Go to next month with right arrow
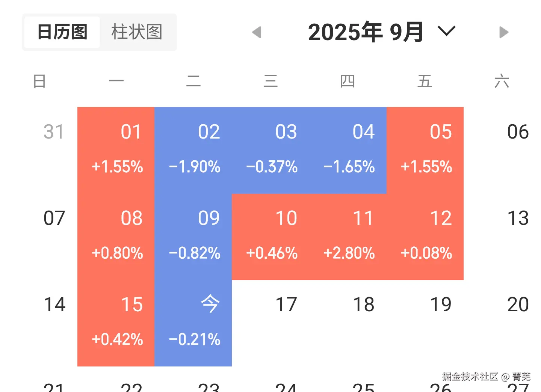 coord(504,32)
